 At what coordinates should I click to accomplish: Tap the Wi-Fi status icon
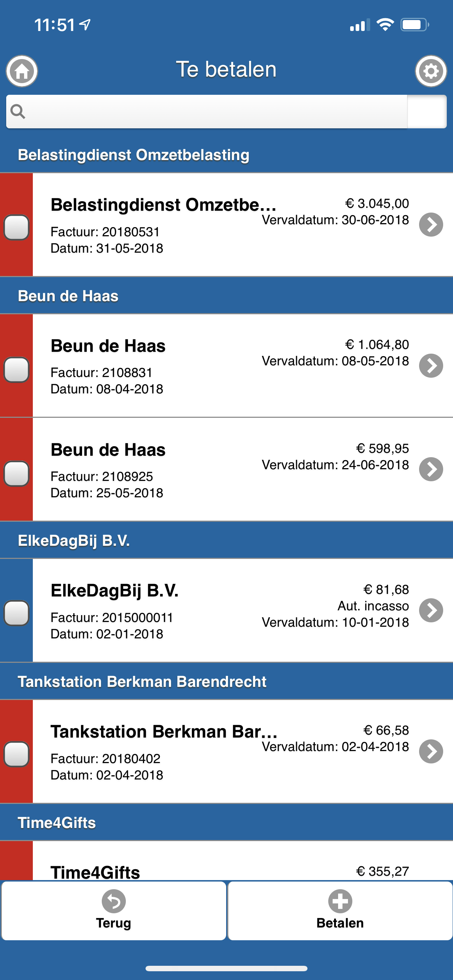click(385, 25)
